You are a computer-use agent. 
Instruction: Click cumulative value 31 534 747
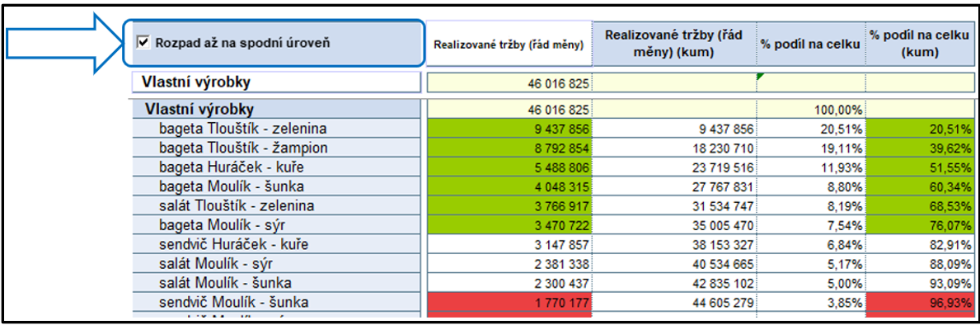674,206
